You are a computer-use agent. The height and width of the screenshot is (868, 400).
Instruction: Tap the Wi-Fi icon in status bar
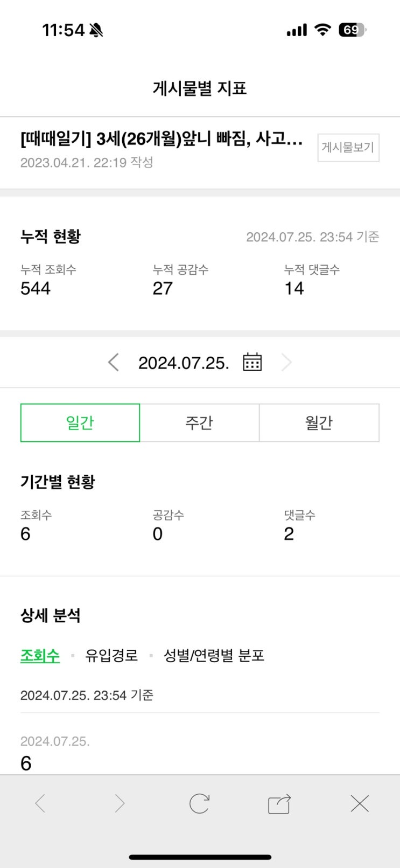tap(322, 30)
